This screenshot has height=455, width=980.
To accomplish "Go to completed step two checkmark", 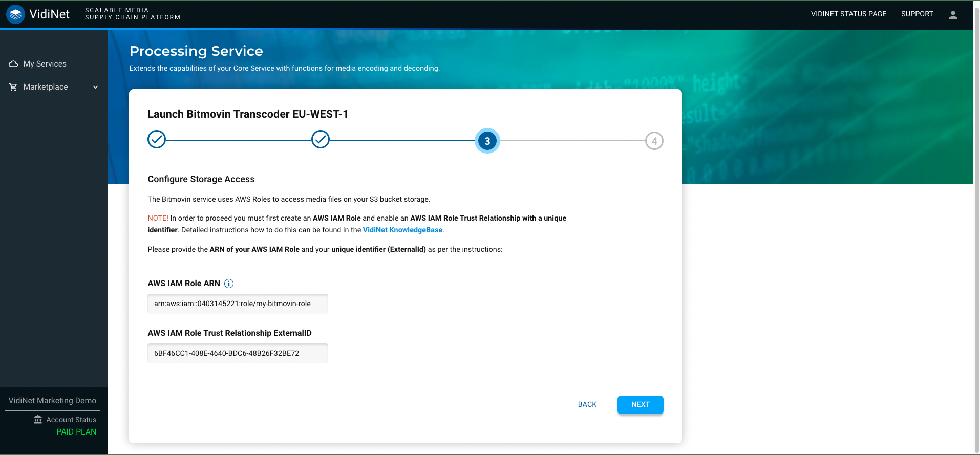I will [321, 139].
